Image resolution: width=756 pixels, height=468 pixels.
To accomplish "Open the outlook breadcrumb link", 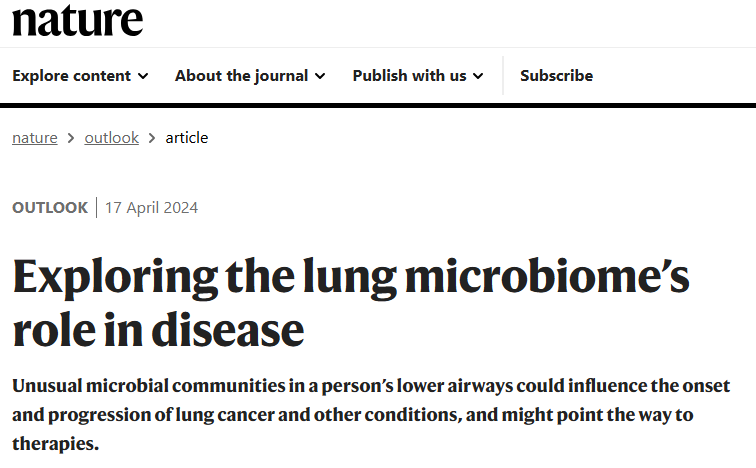I will point(111,138).
